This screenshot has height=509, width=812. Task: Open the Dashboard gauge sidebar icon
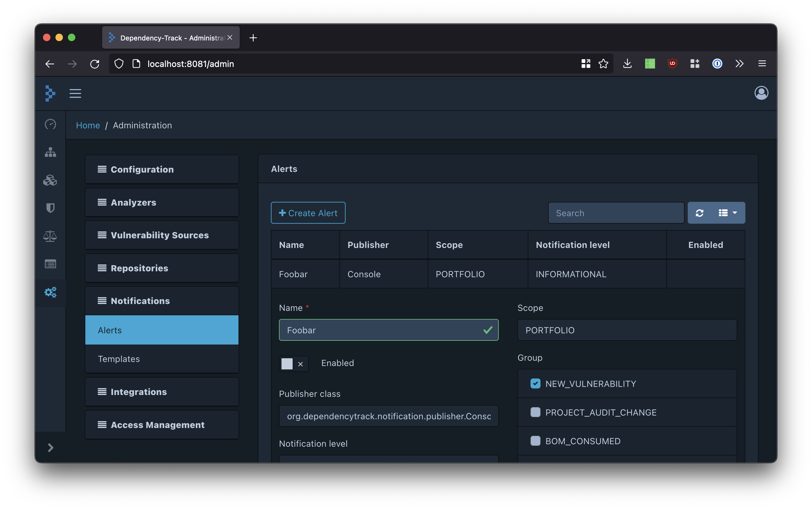(50, 125)
